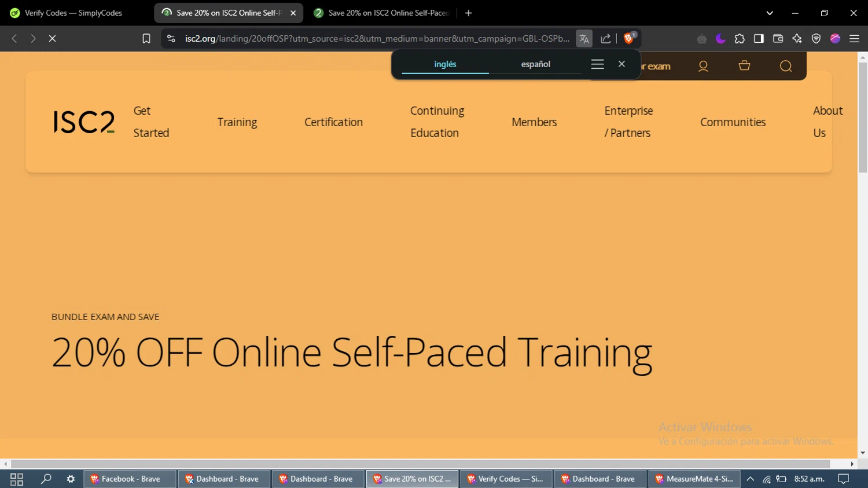Click the purple moon extension icon
This screenshot has width=868, height=488.
[720, 39]
